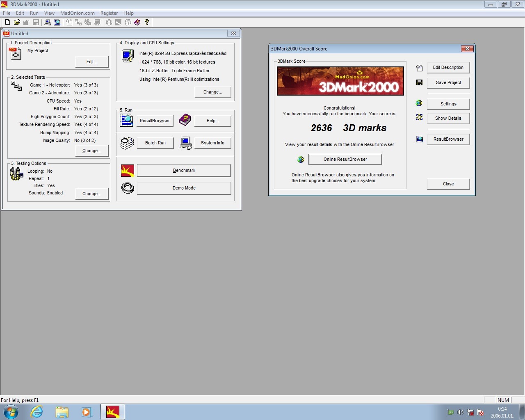The width and height of the screenshot is (525, 420).
Task: Start the Benchmark button
Action: (184, 171)
